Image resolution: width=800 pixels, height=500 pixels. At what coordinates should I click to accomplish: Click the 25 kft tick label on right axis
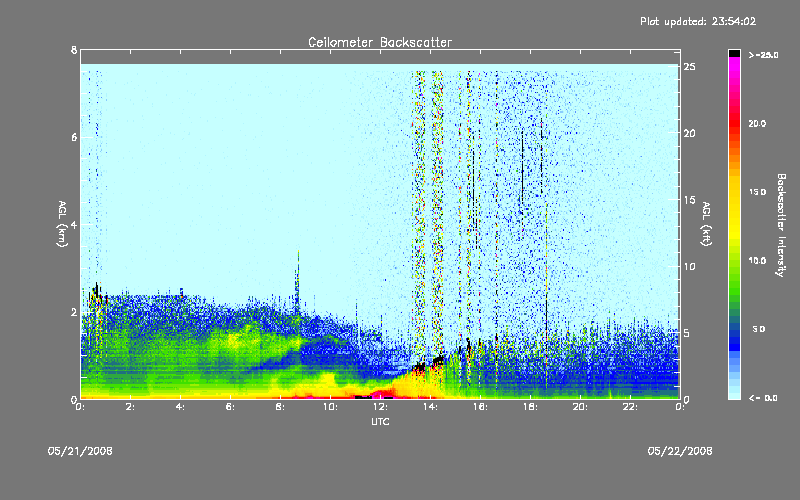[690, 67]
